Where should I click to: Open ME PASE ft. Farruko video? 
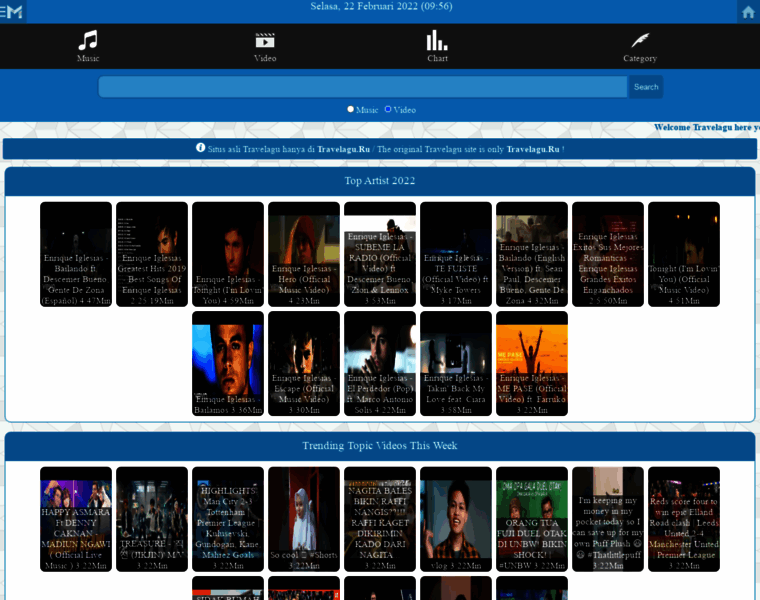click(x=532, y=363)
